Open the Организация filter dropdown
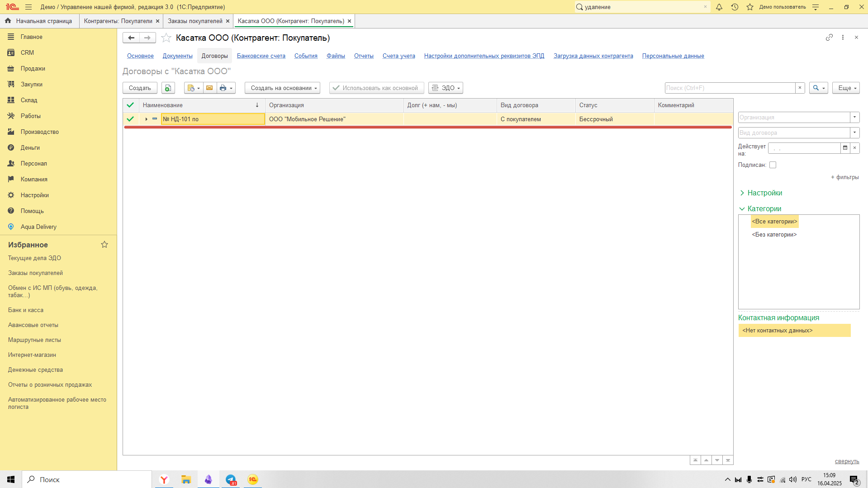Image resolution: width=868 pixels, height=488 pixels. point(854,118)
